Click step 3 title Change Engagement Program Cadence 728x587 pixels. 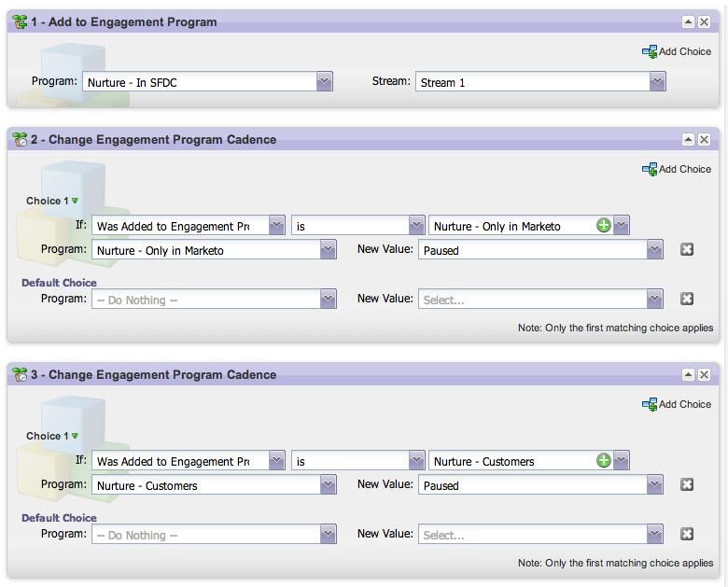(x=154, y=374)
